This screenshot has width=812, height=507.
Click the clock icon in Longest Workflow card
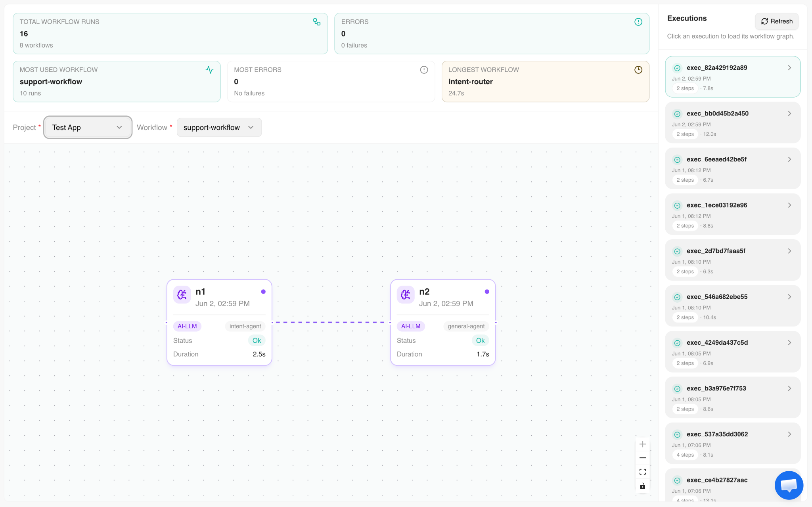[x=638, y=70]
